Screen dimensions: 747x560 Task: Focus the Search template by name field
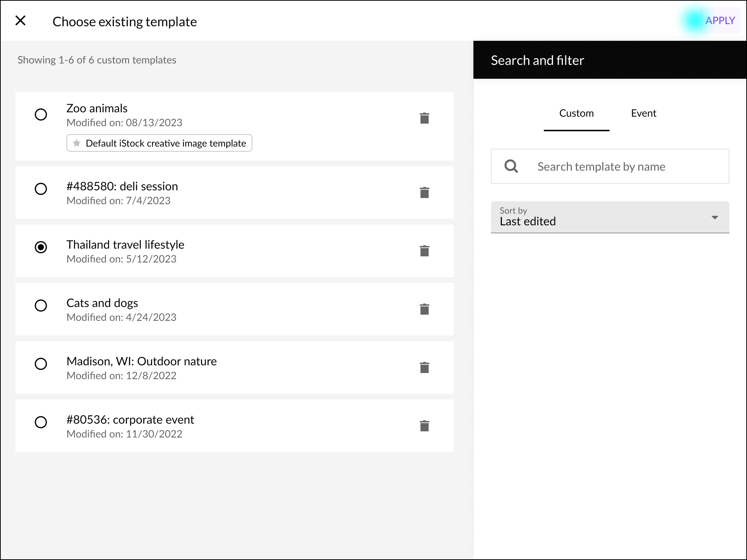(610, 166)
